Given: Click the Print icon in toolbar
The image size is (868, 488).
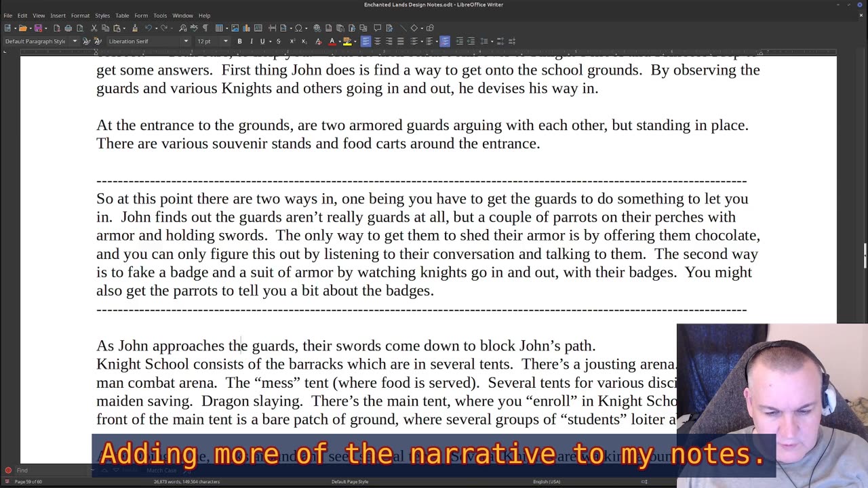Looking at the screenshot, I should tap(68, 28).
